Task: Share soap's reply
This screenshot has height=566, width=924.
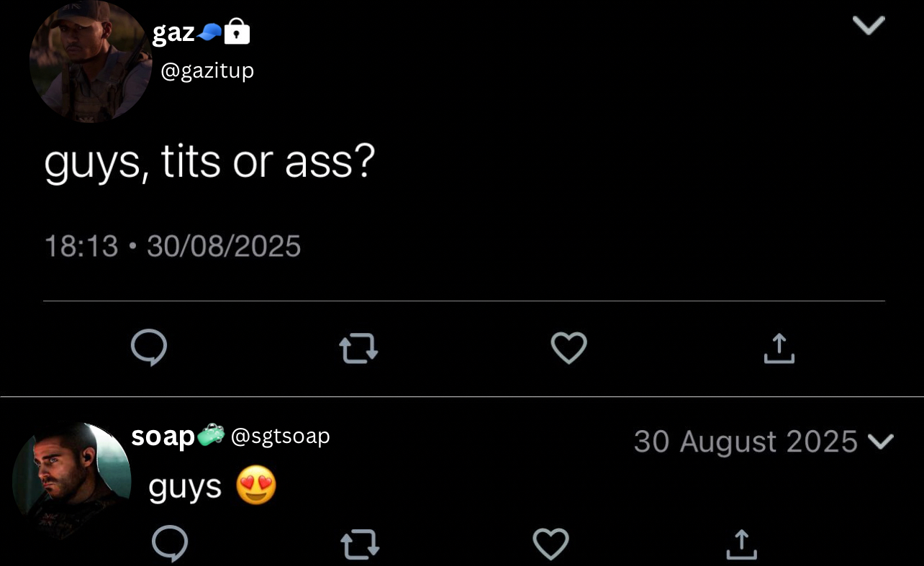Action: point(741,544)
